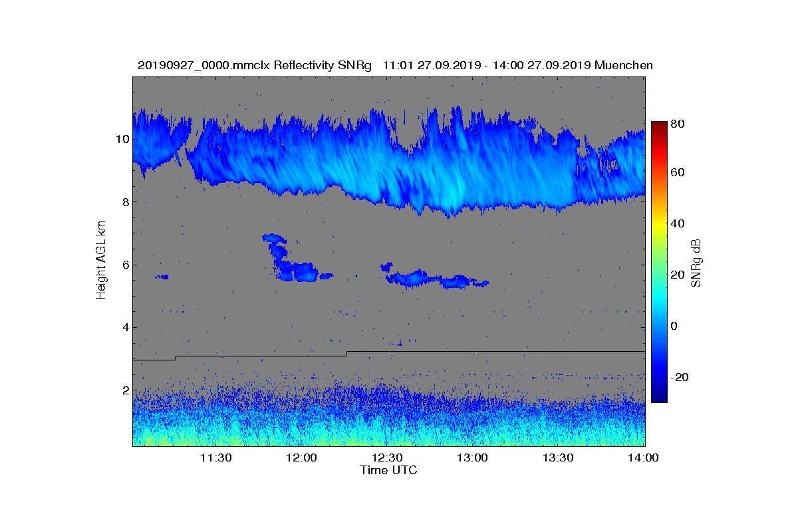The width and height of the screenshot is (798, 532).
Task: Click the height tick label 6
Action: click(x=124, y=265)
